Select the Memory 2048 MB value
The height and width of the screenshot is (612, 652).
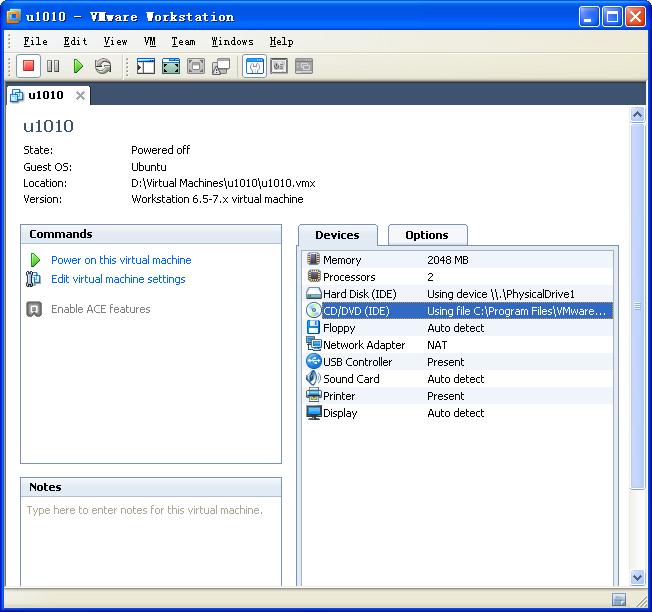tap(448, 260)
